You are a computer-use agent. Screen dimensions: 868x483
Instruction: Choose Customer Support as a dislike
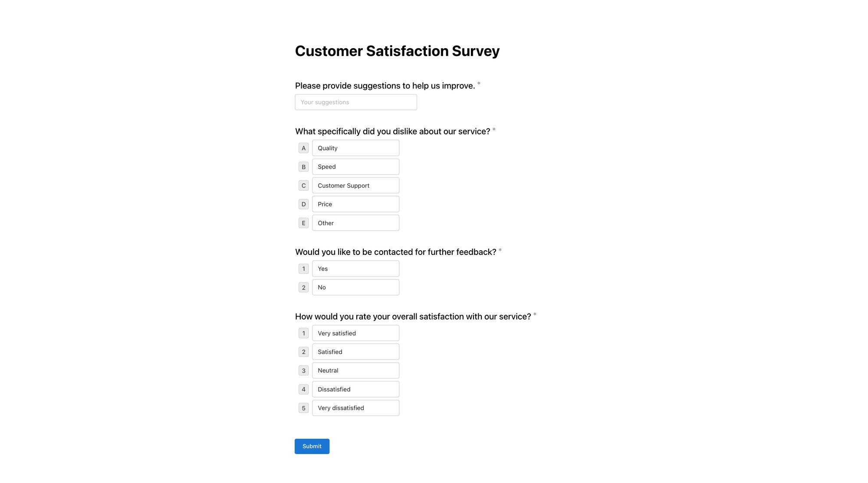355,185
